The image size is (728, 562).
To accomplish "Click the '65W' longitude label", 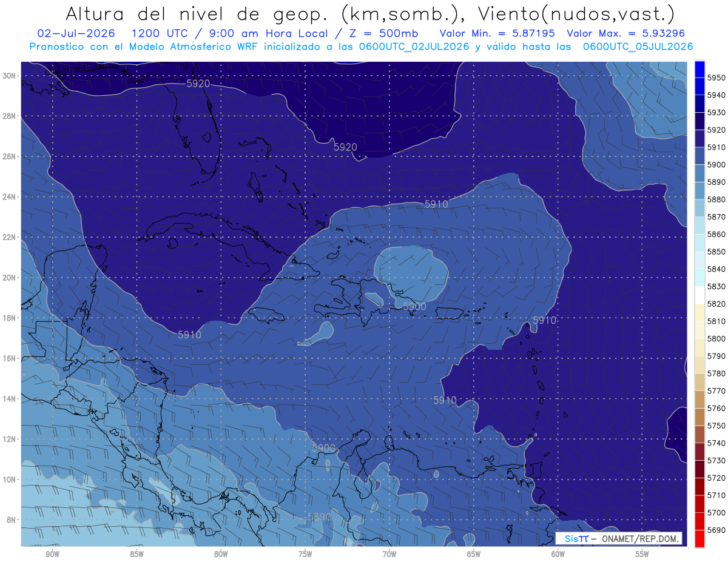I will pyautogui.click(x=474, y=554).
